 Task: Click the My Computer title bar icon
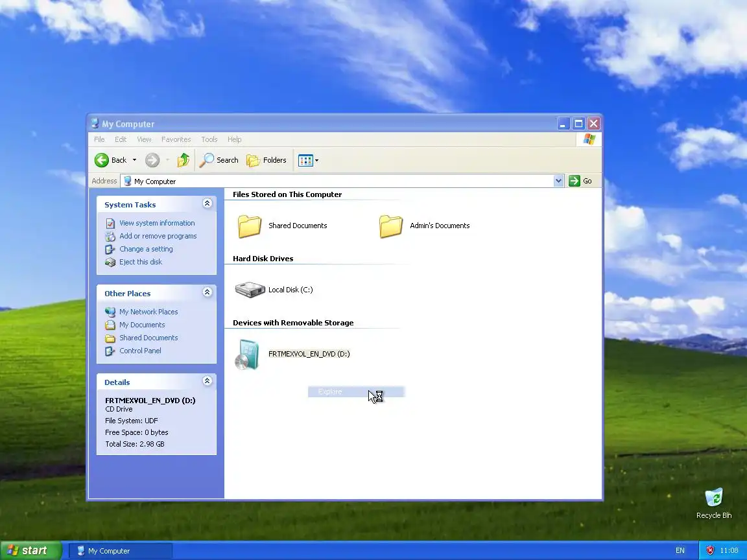click(x=94, y=123)
